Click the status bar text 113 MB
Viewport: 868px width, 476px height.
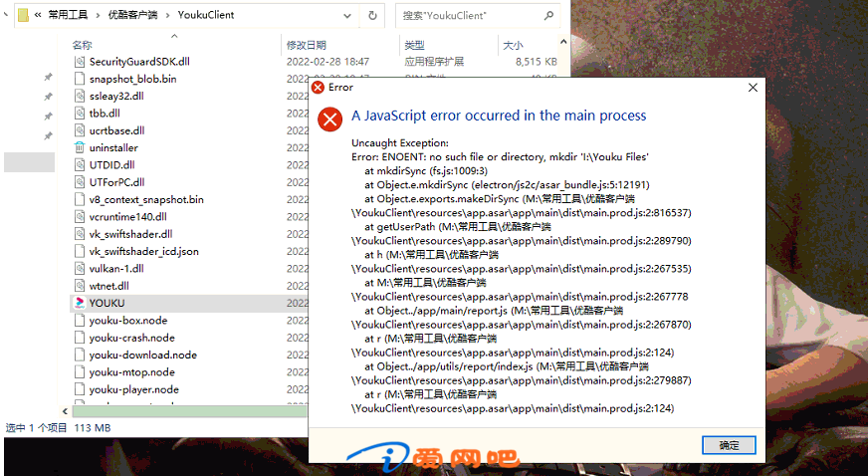point(93,428)
